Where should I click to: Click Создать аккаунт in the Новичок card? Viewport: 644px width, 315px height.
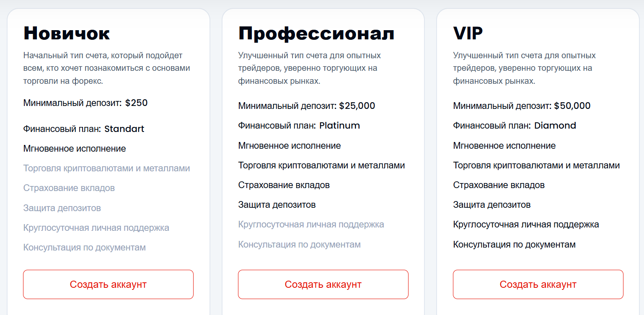pos(108,284)
